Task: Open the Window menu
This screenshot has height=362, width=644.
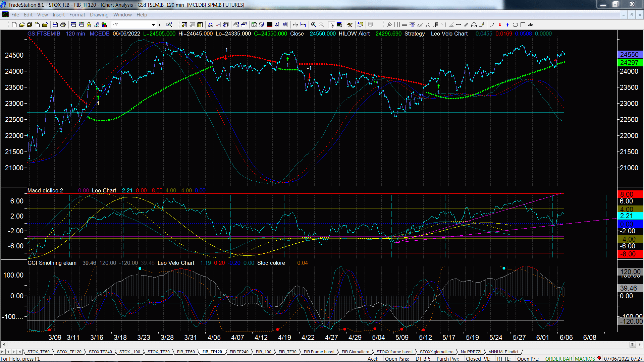Action: [x=122, y=15]
